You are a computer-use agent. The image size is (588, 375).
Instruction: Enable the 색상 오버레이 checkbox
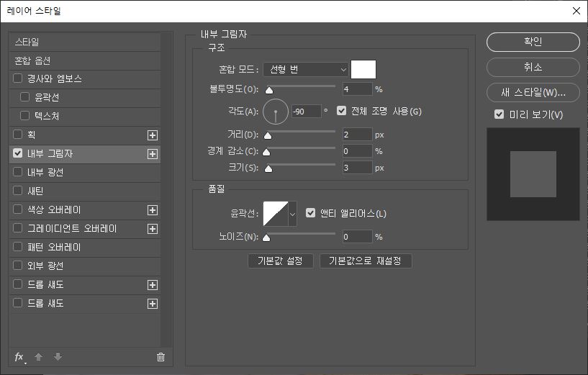tap(17, 209)
